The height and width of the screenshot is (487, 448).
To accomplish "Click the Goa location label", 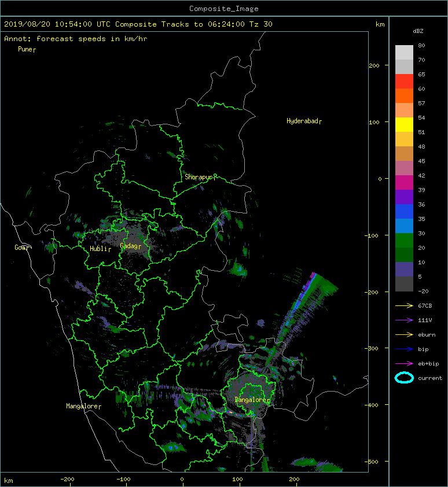I will pyautogui.click(x=21, y=248).
